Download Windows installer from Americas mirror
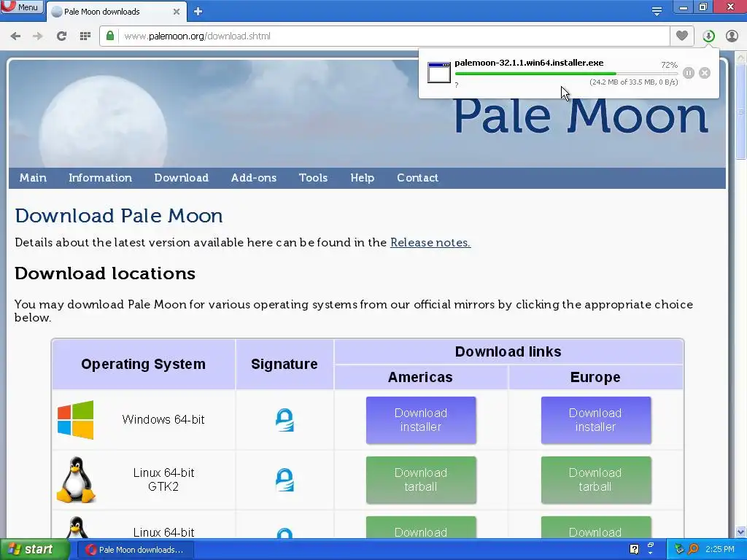 [x=421, y=420]
